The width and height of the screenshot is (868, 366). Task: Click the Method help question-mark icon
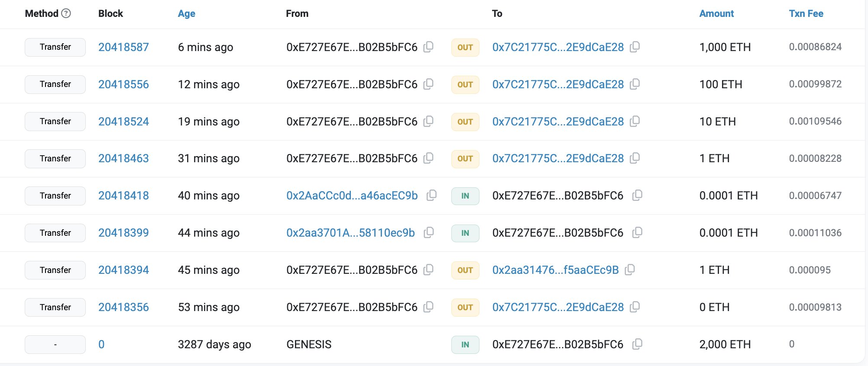pos(66,13)
